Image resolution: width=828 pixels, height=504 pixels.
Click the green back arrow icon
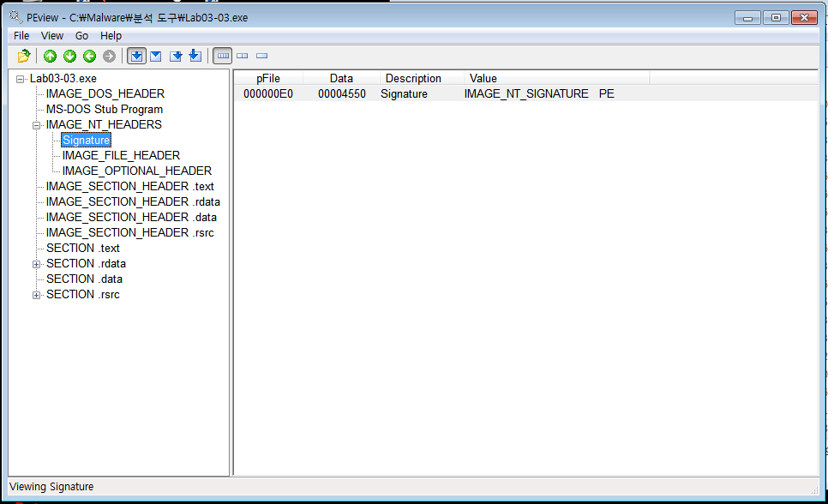coord(89,56)
